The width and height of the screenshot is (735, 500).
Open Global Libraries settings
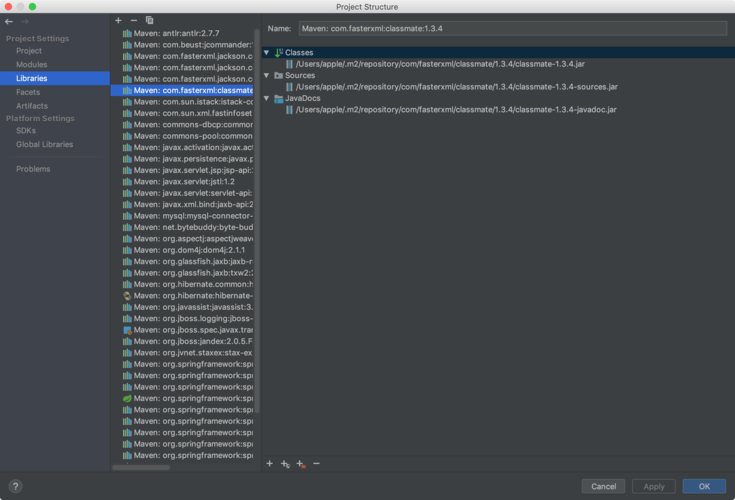point(45,144)
